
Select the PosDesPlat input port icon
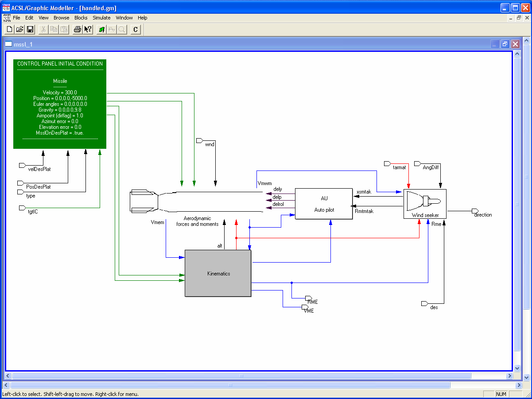(21, 183)
